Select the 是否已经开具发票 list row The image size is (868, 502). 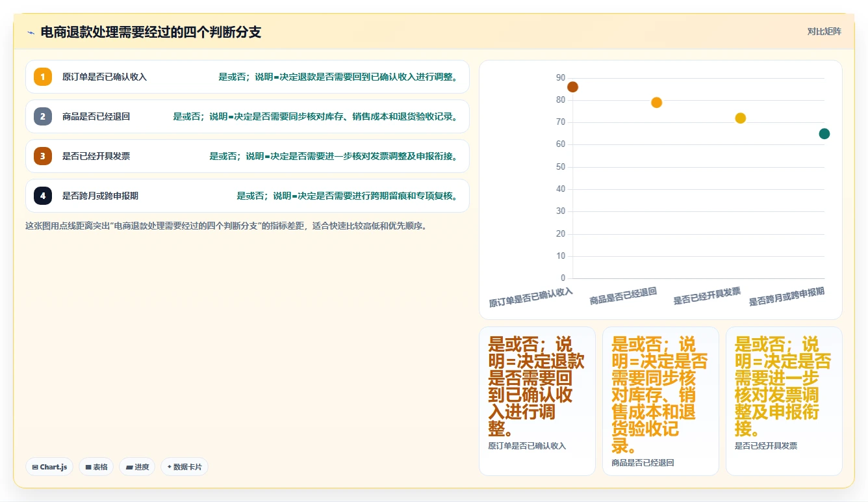pos(247,156)
